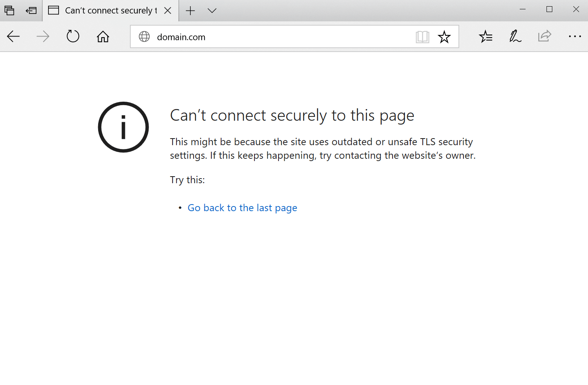The height and width of the screenshot is (385, 588).
Task: Add domain.com to favorites with the star
Action: (x=444, y=36)
